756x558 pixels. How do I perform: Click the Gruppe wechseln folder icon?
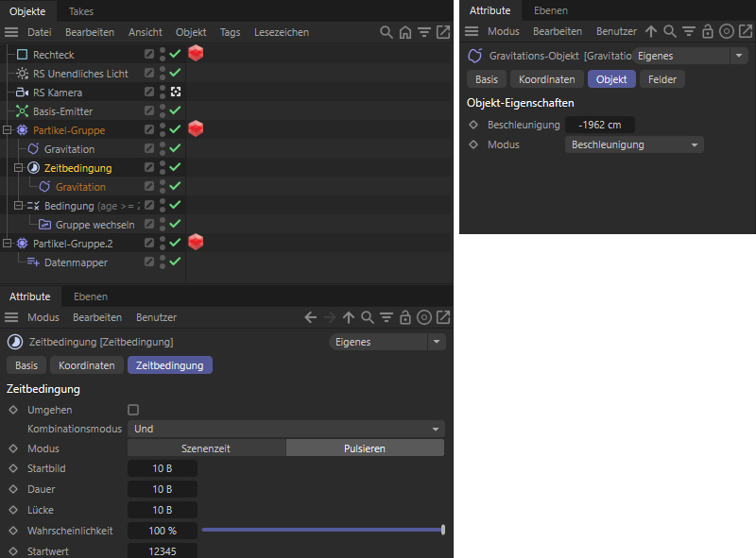[x=44, y=225]
